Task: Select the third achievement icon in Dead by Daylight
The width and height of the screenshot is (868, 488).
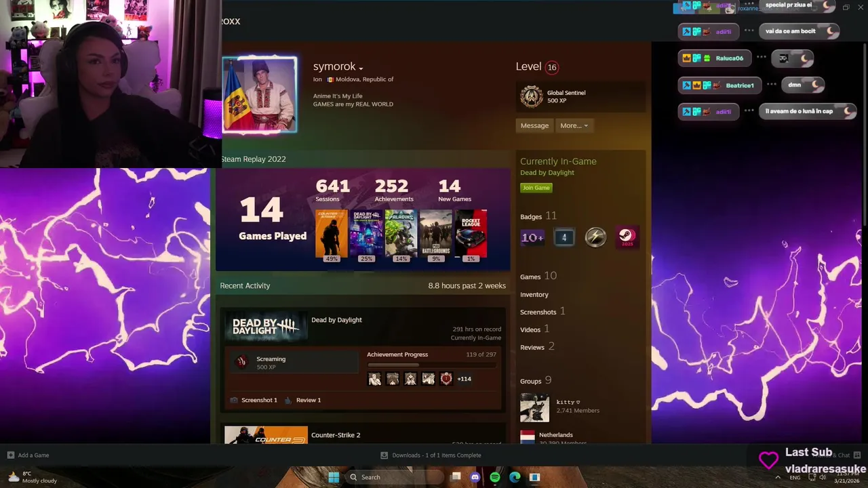Action: pos(410,379)
